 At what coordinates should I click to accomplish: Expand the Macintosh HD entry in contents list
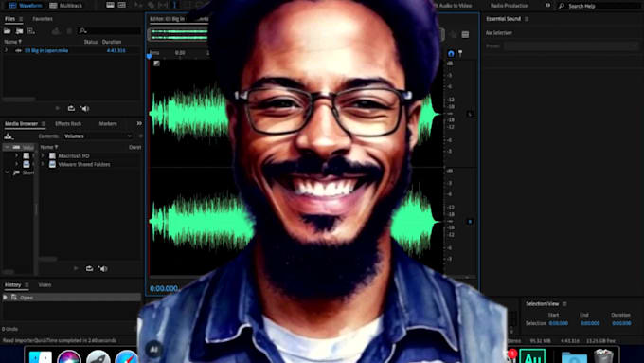(43, 155)
